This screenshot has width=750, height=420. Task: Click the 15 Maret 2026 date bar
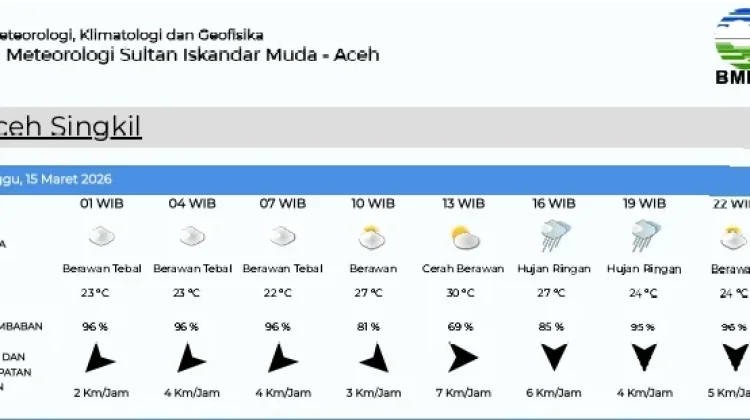tap(375, 179)
